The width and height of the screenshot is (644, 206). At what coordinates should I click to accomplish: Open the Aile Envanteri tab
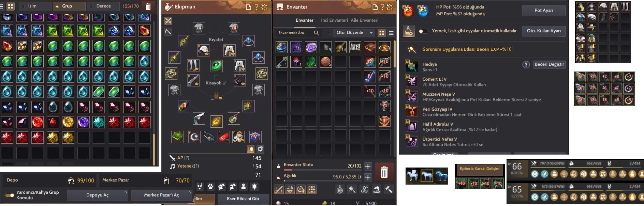click(364, 20)
